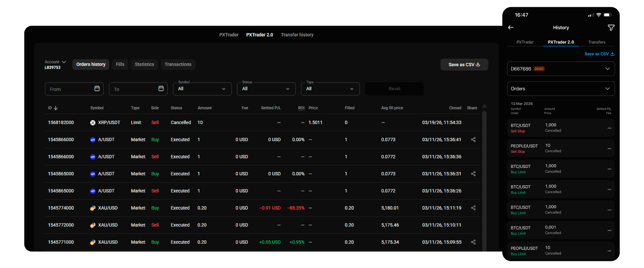The height and width of the screenshot is (268, 644).
Task: Tap the PEOPLE/USDT Buy Limit mobile order
Action: click(x=561, y=251)
